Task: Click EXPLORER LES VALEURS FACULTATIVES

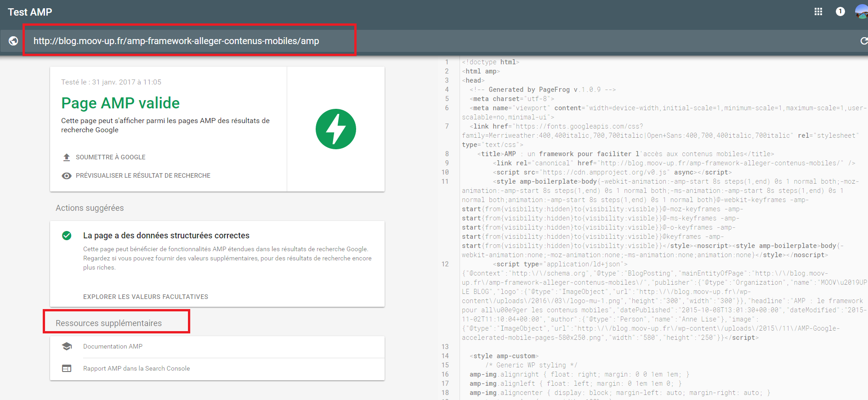Action: click(146, 297)
